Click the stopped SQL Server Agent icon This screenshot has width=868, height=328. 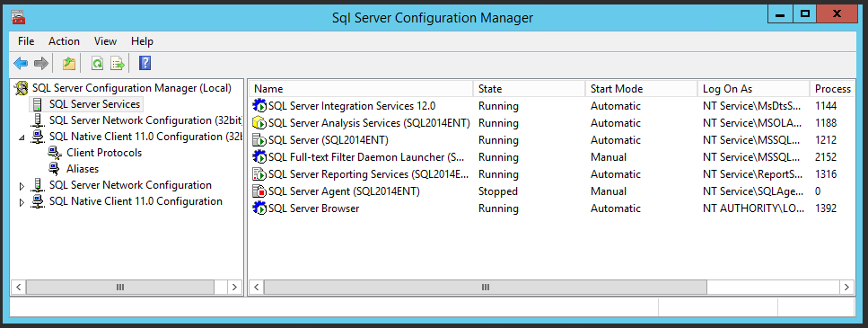(x=259, y=191)
